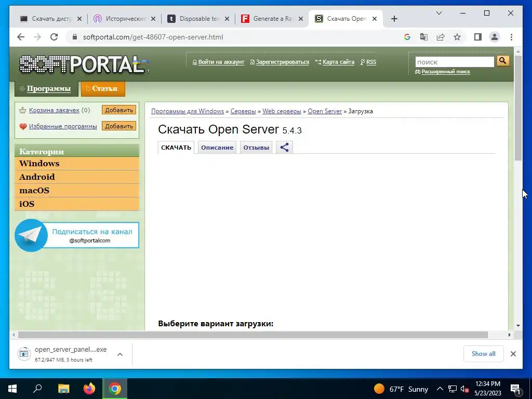The width and height of the screenshot is (532, 399).
Task: Click the address bar URL
Action: [x=153, y=37]
